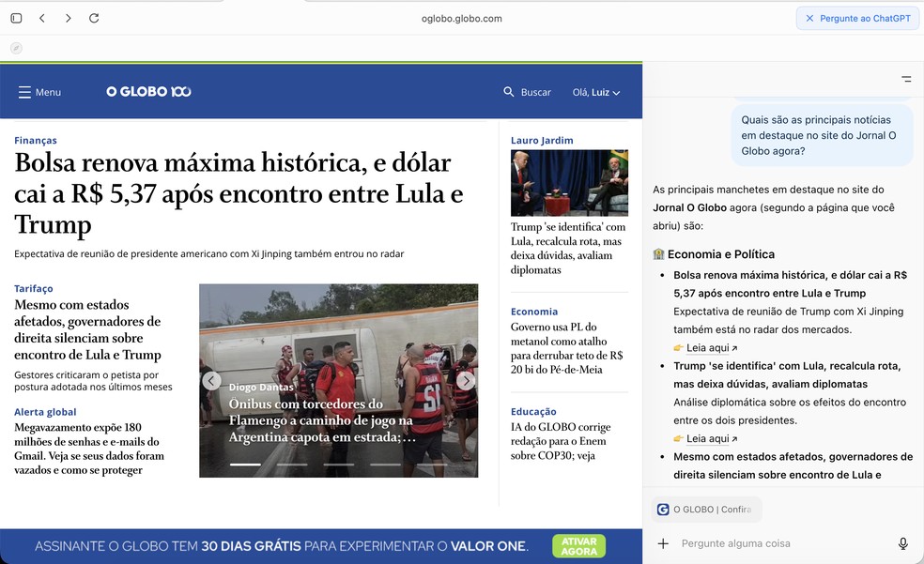Image resolution: width=924 pixels, height=564 pixels.
Task: Click the forward navigation arrow
Action: [x=67, y=17]
